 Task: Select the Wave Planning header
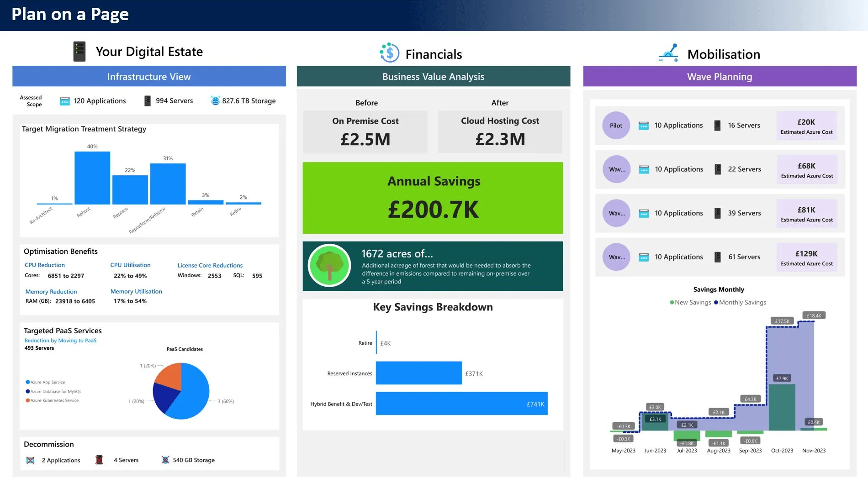click(720, 76)
